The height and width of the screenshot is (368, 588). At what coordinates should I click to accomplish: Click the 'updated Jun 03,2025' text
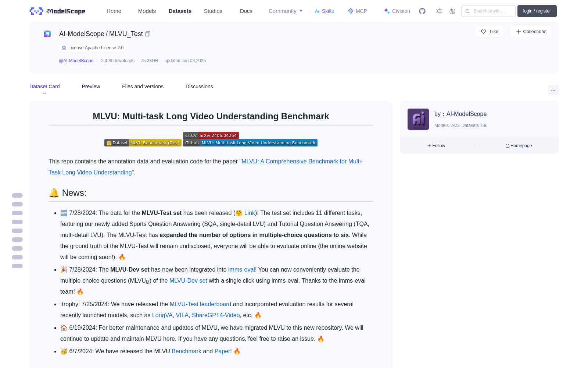tap(185, 61)
